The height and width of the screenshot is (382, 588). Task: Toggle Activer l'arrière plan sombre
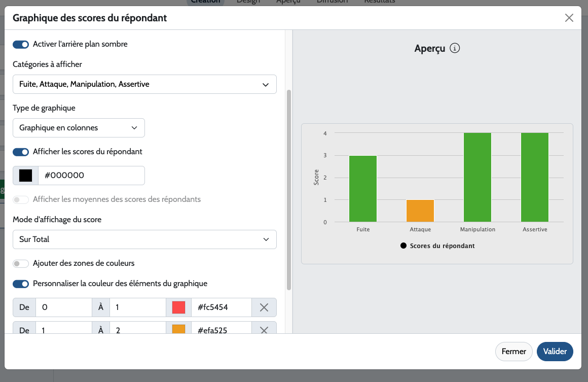click(x=21, y=45)
